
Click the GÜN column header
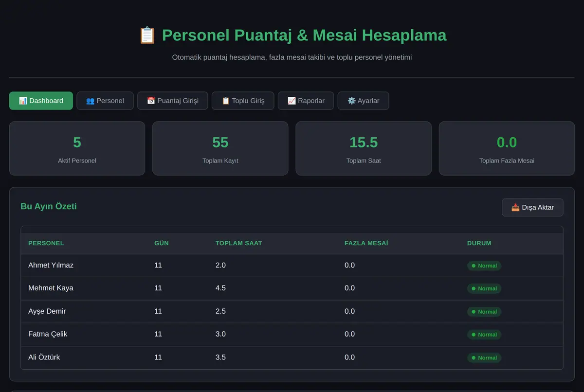click(x=162, y=243)
